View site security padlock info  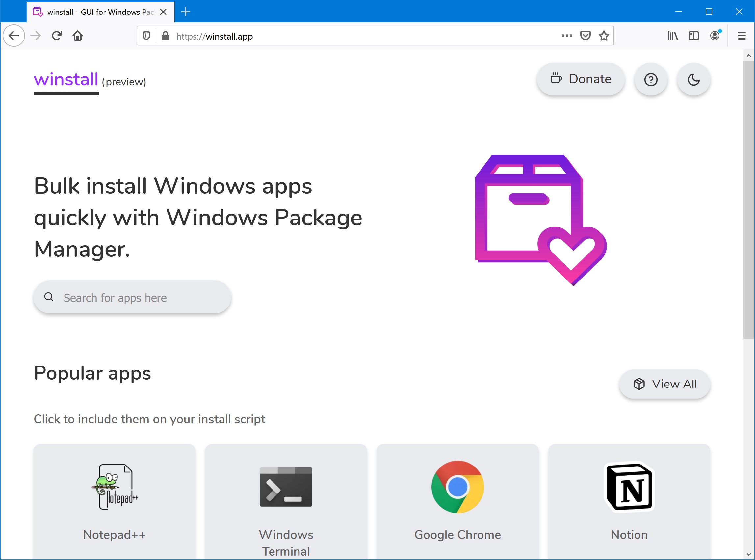coord(165,36)
